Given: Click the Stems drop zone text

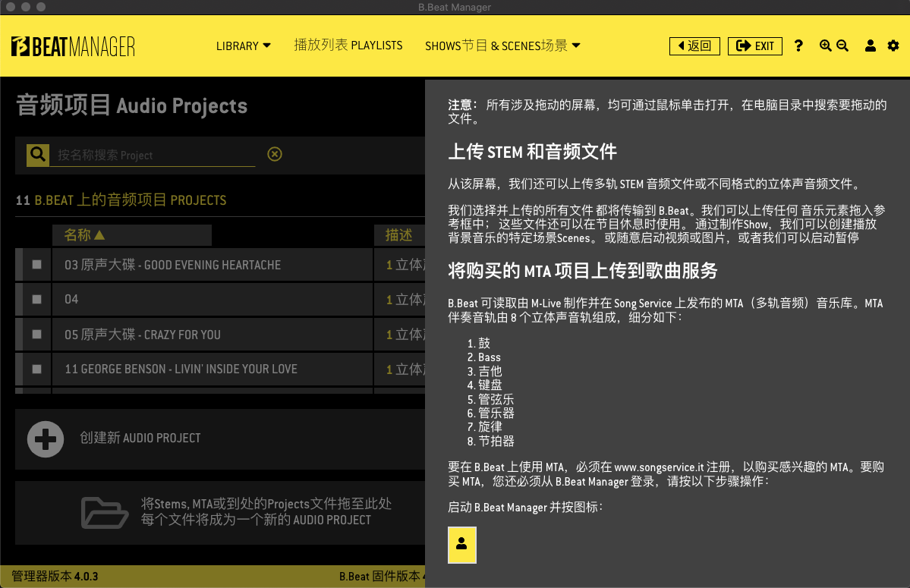Looking at the screenshot, I should coord(266,511).
